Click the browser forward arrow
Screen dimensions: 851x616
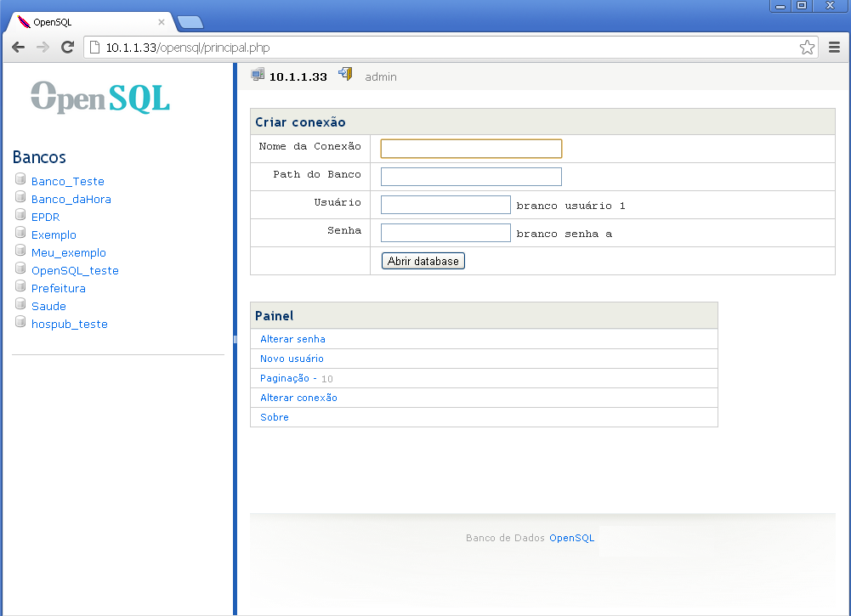point(43,48)
